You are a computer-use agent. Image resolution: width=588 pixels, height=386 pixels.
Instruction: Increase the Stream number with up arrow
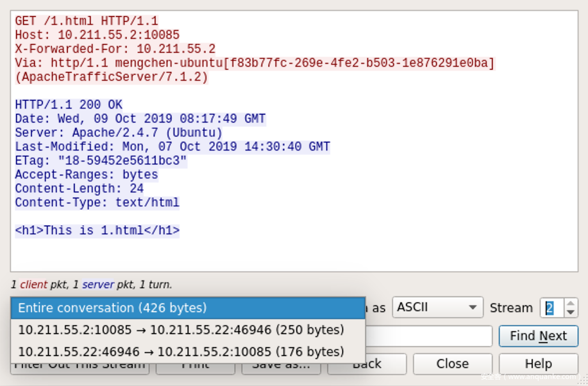pos(570,303)
